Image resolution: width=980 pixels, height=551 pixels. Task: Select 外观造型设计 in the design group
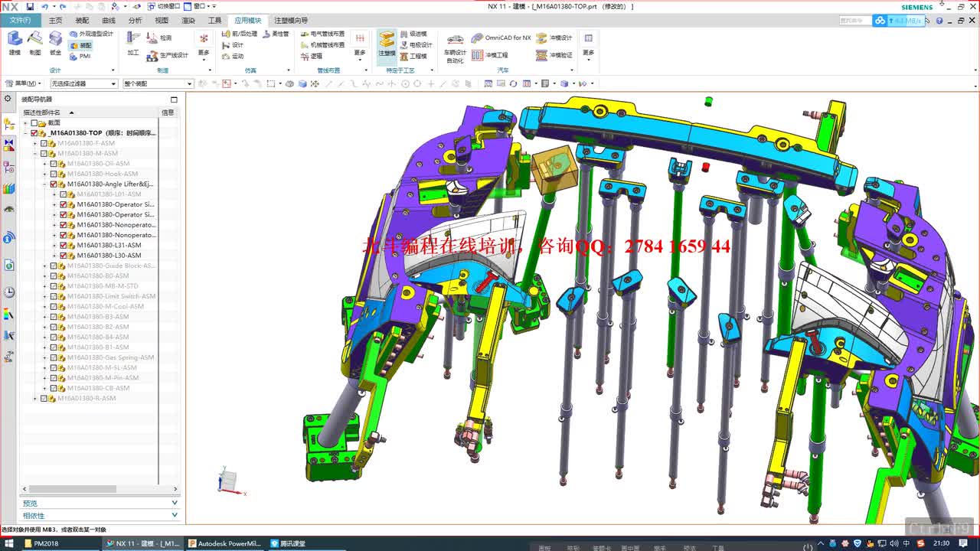pos(91,34)
